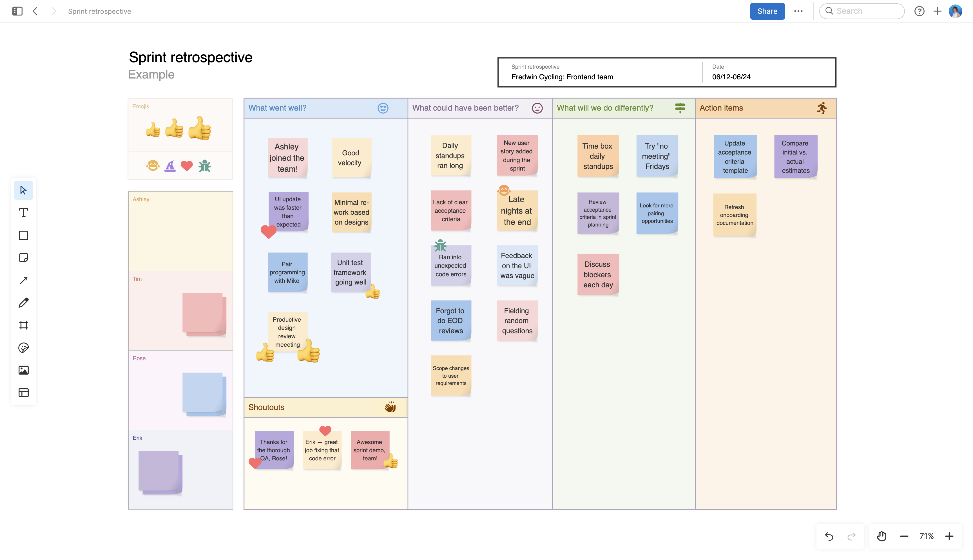Click the Redo icon
Screen dimensions: 973x560
[851, 536]
